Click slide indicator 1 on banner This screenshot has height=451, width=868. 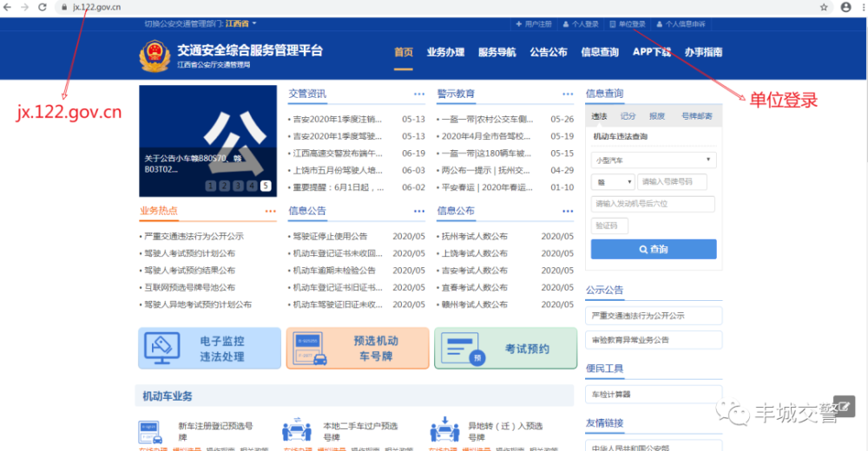[x=211, y=186]
